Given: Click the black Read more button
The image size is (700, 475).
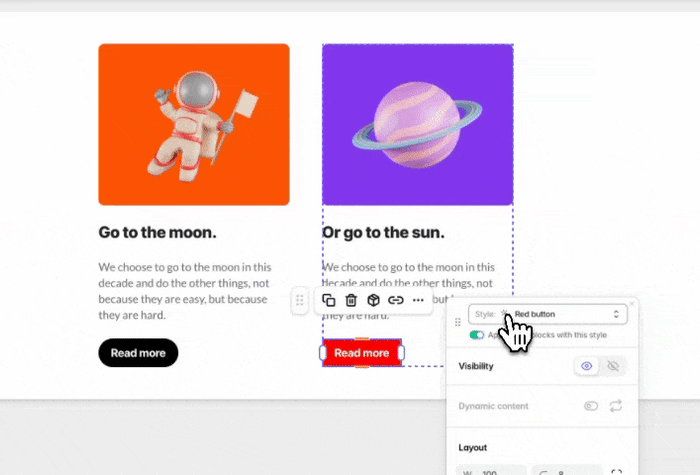Looking at the screenshot, I should 138,353.
